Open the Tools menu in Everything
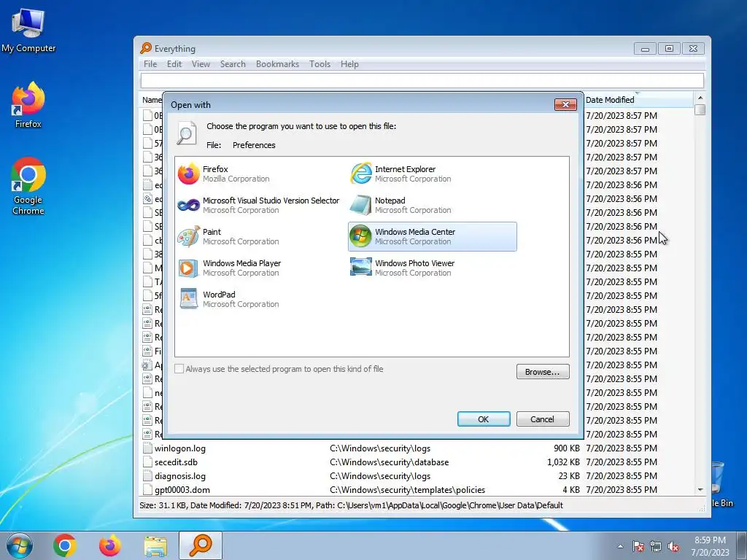The height and width of the screenshot is (560, 747). (x=320, y=64)
